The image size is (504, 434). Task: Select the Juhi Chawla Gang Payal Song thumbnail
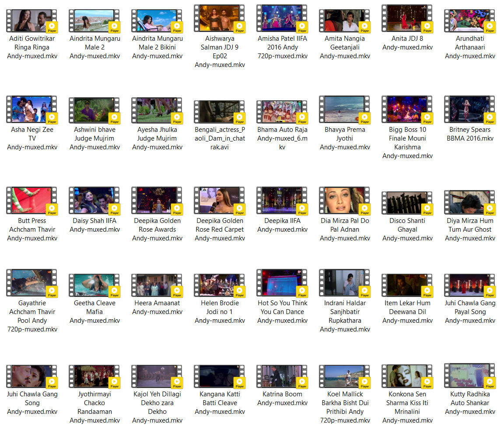point(470,286)
